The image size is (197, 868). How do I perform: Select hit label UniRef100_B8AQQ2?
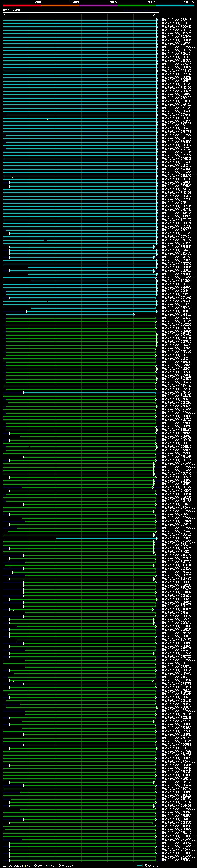pos(177,274)
